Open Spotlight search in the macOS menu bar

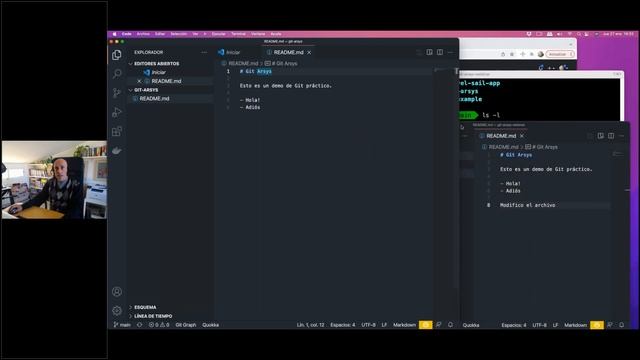(x=578, y=34)
